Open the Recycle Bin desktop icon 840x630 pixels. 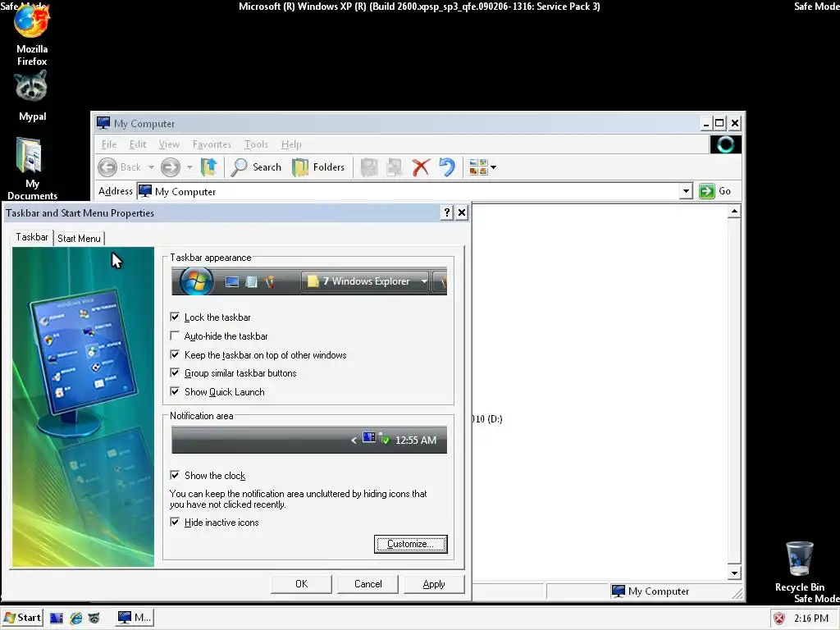click(800, 567)
